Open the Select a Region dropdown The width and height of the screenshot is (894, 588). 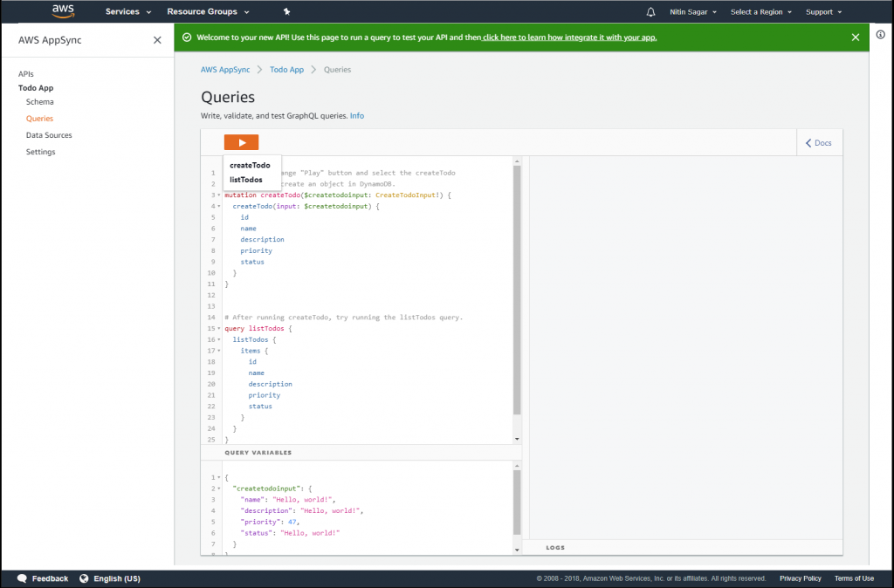pos(761,12)
